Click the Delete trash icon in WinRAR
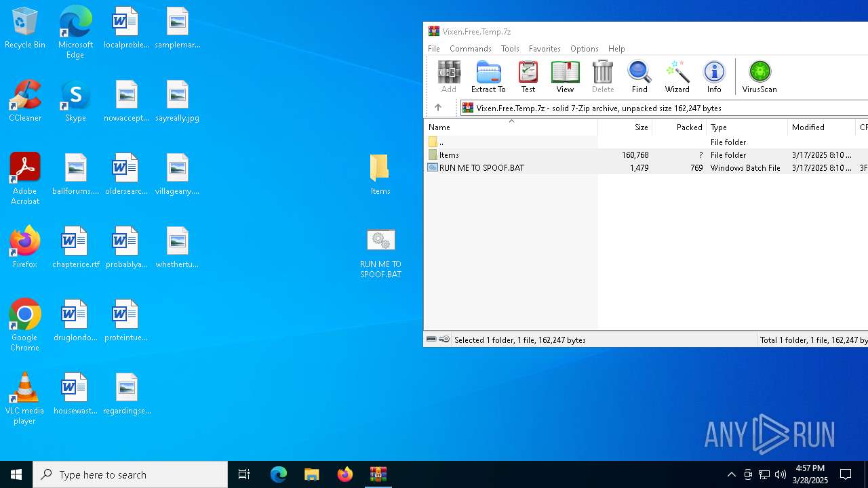The height and width of the screenshot is (488, 868). [602, 77]
